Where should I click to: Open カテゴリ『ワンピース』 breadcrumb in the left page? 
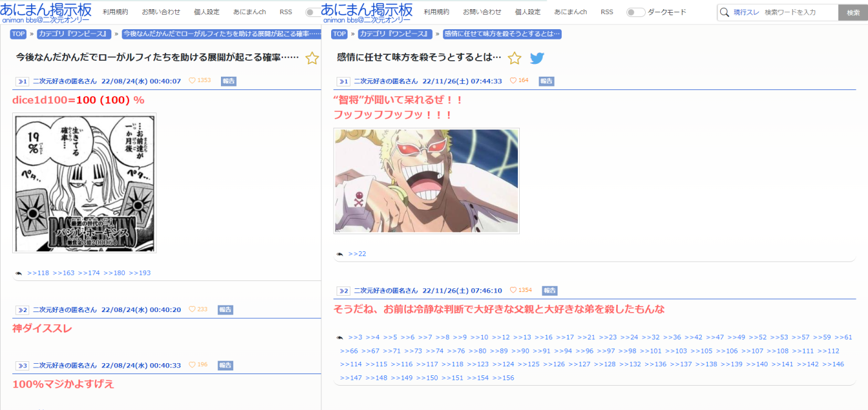tap(74, 34)
